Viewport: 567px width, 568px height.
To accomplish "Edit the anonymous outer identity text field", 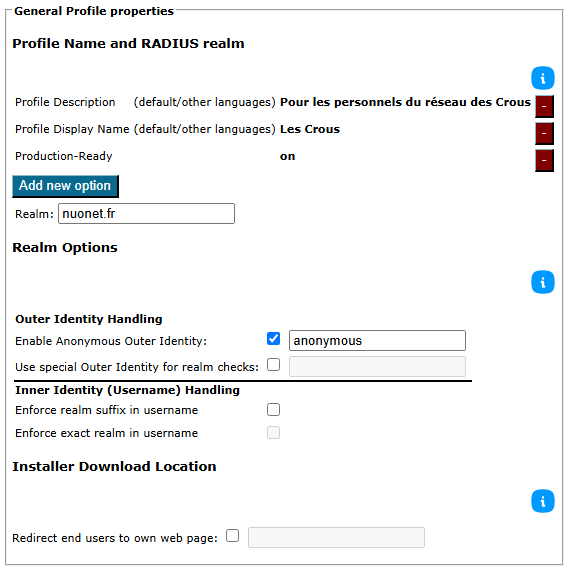I will click(377, 341).
